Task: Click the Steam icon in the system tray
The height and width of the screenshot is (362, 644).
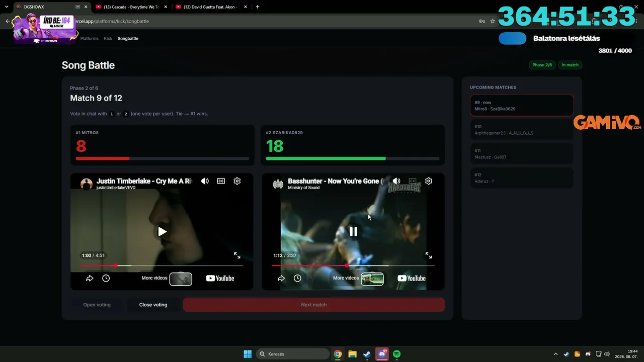Action: click(566, 354)
